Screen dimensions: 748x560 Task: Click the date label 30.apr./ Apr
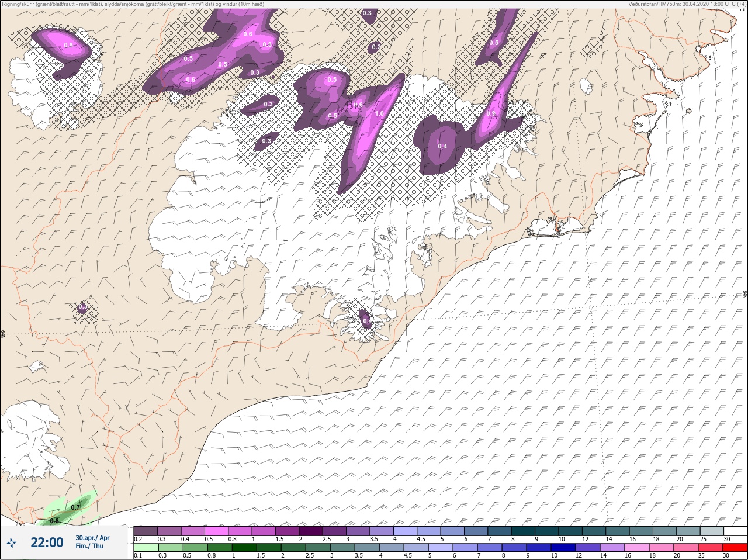pyautogui.click(x=92, y=538)
